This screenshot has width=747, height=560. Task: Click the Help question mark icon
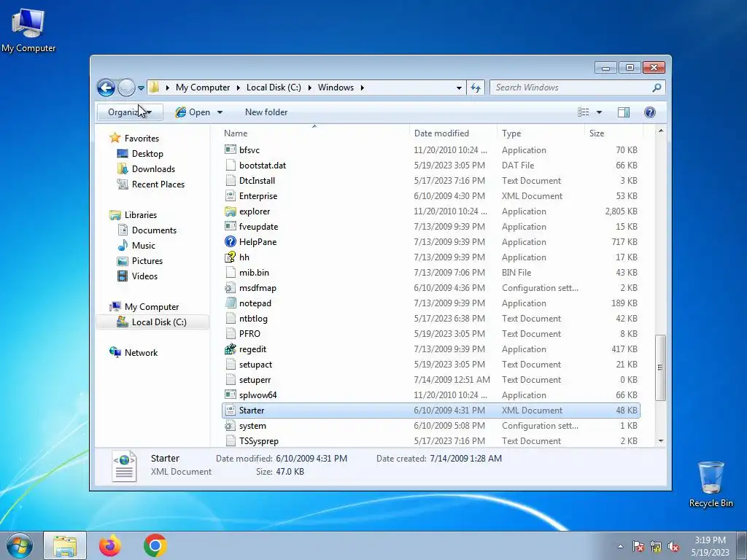pos(650,112)
